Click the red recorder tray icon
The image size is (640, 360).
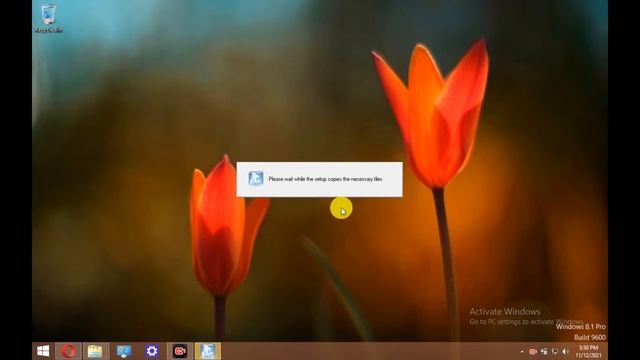(533, 351)
